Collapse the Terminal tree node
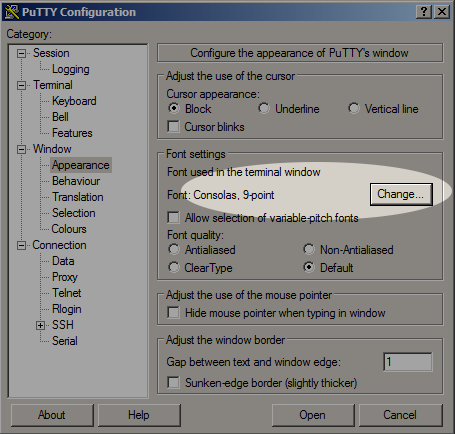 pyautogui.click(x=21, y=85)
